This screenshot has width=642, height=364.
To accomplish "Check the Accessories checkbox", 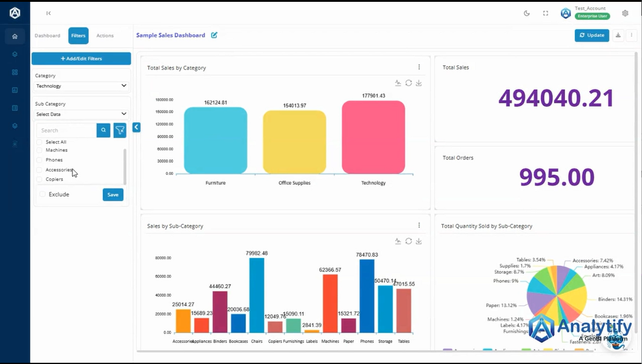I will tap(39, 170).
